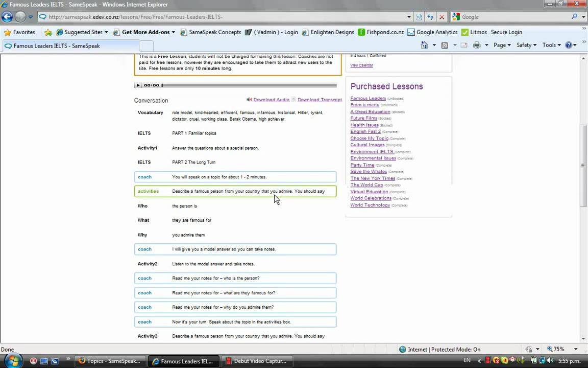This screenshot has width=588, height=368.
Task: Click the audio progress bar
Action: 250,85
